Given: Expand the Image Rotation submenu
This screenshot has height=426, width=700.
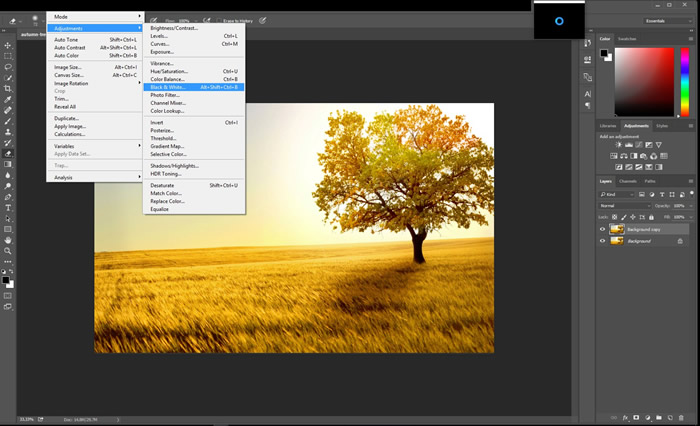Looking at the screenshot, I should [x=95, y=83].
